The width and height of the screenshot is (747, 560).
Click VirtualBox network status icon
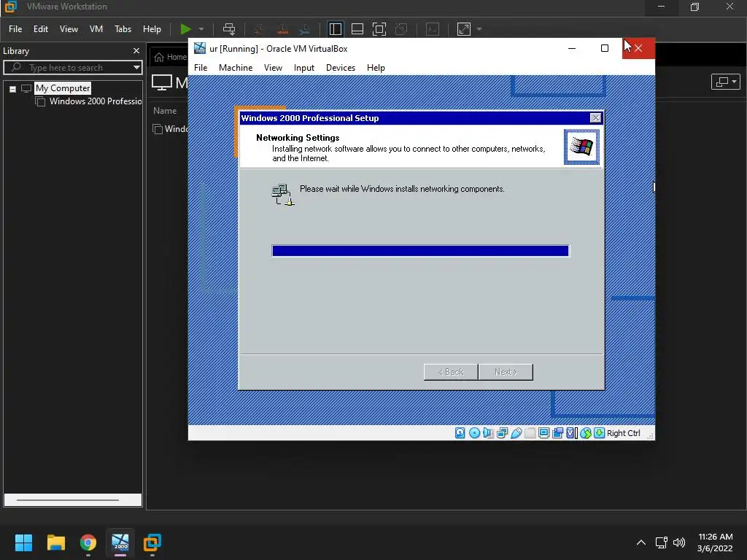coord(502,433)
